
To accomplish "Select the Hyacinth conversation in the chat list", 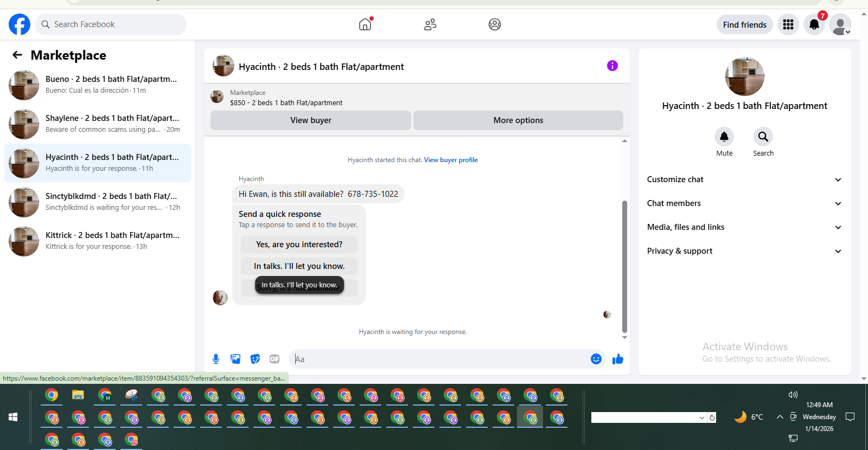I will 98,163.
